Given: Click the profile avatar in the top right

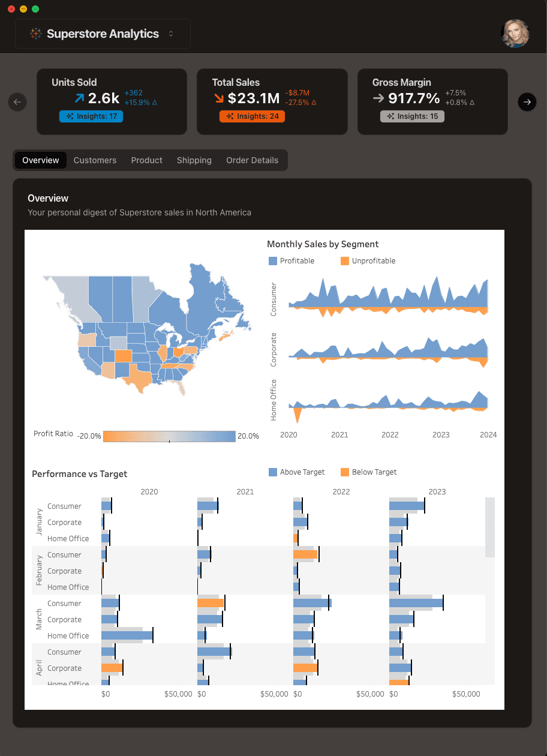Looking at the screenshot, I should point(515,34).
